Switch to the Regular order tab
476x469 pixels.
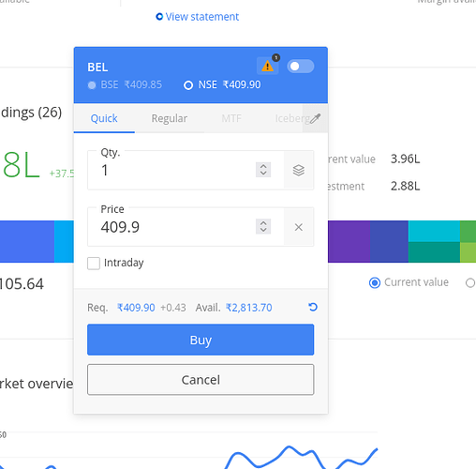170,118
